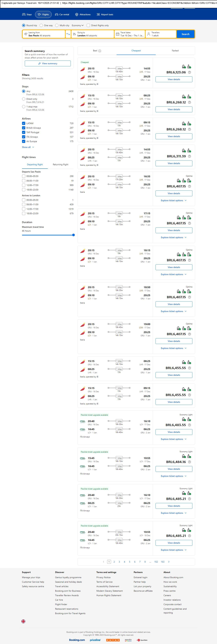Expand Explore ticket options for BRL6,483.55 flight
The image size is (217, 644).
[x=173, y=439]
